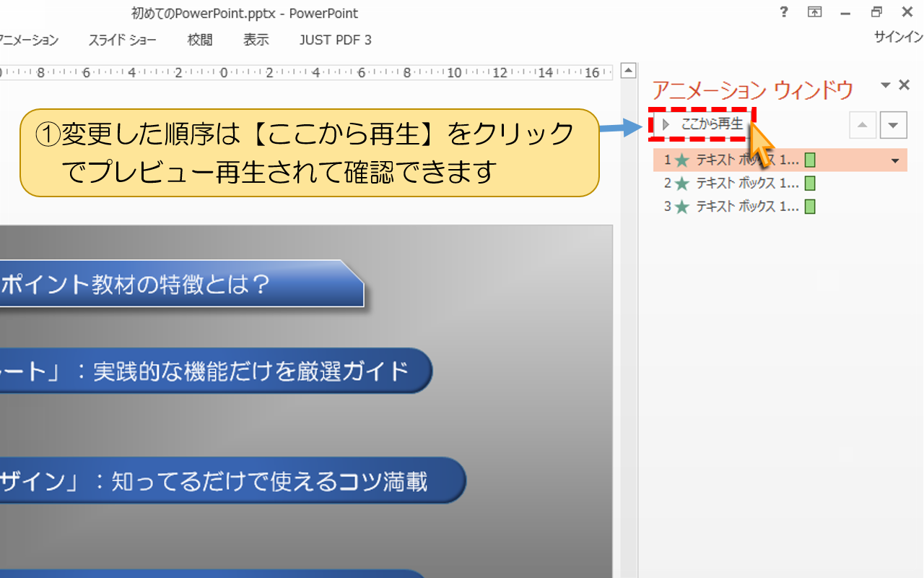Open the 校閲 ribbon tab

pyautogui.click(x=200, y=40)
